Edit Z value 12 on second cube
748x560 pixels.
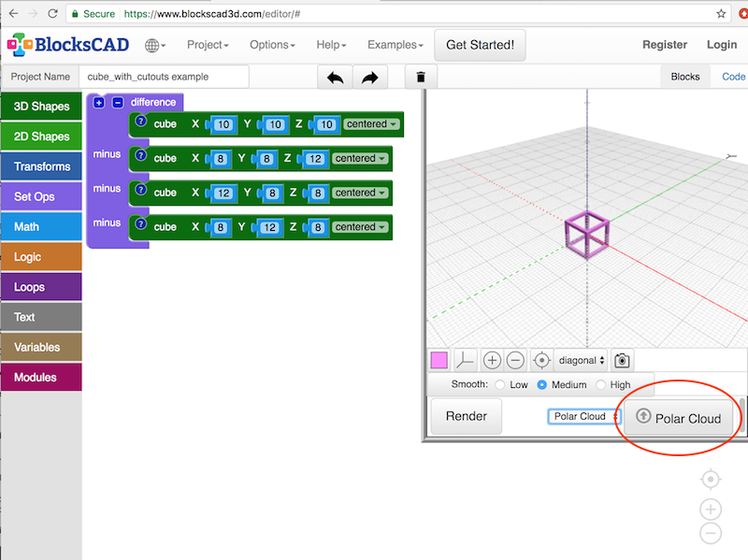315,159
